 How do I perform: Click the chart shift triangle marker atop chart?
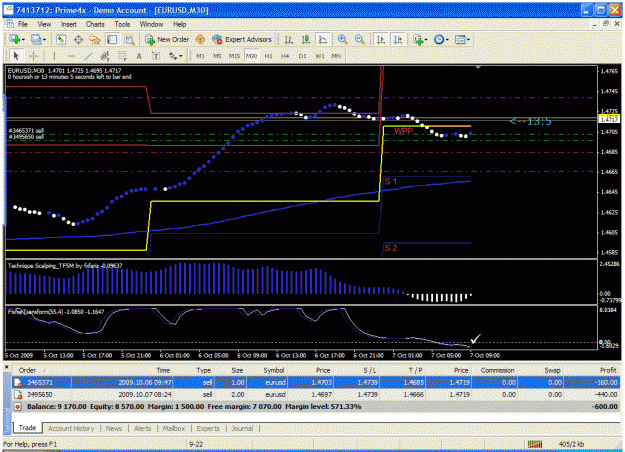click(x=478, y=68)
